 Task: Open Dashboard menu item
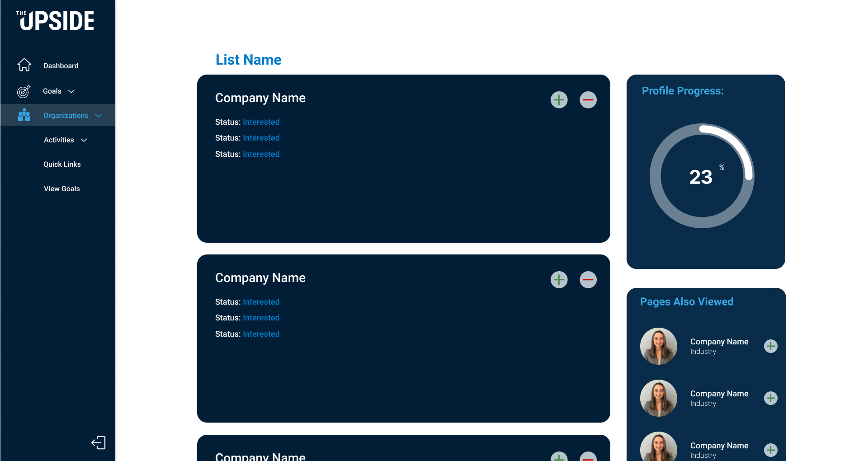click(61, 66)
